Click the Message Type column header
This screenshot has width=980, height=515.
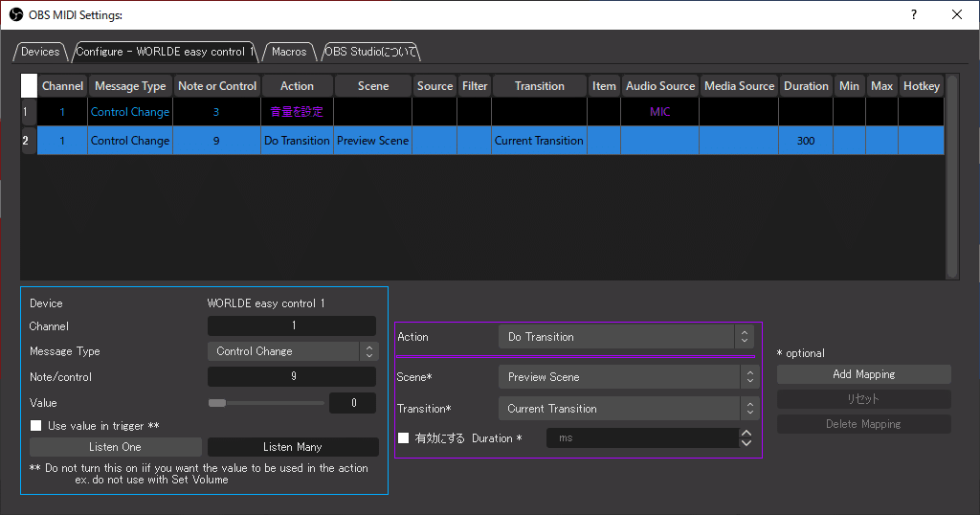click(130, 86)
